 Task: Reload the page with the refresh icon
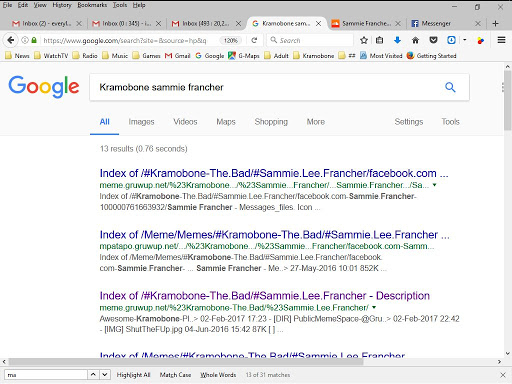pos(254,40)
